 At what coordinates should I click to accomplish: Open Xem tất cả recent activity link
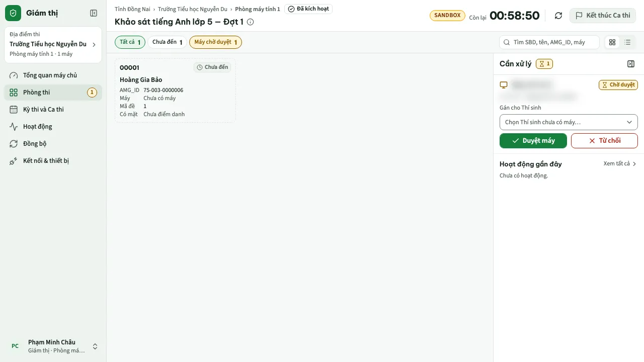(x=620, y=164)
